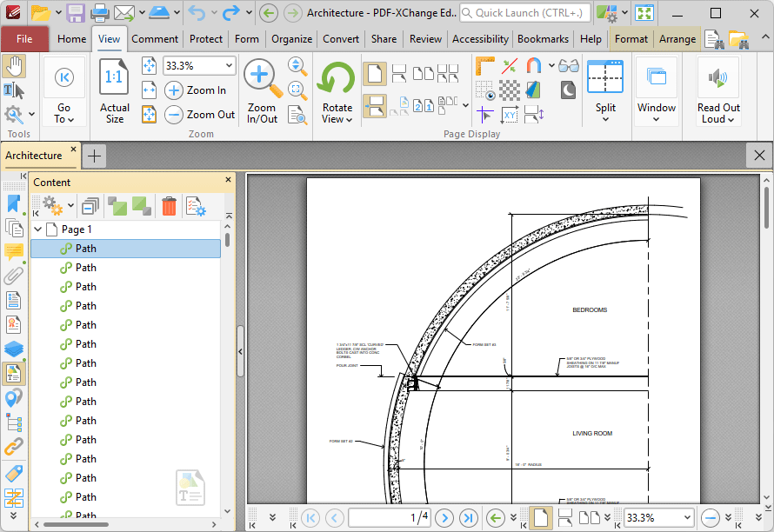Screen dimensions: 774x532
Task: Go to first page in bottom bar
Action: pos(310,518)
